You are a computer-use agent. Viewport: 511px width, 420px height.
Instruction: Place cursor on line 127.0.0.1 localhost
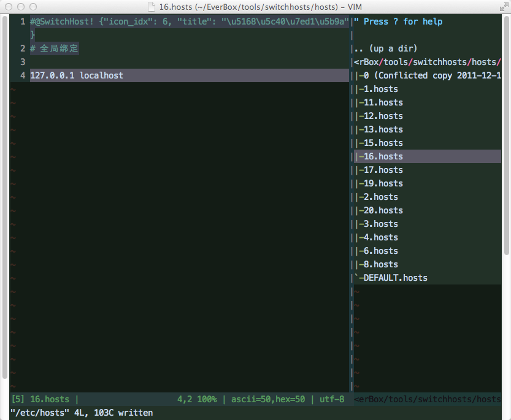[x=77, y=75]
